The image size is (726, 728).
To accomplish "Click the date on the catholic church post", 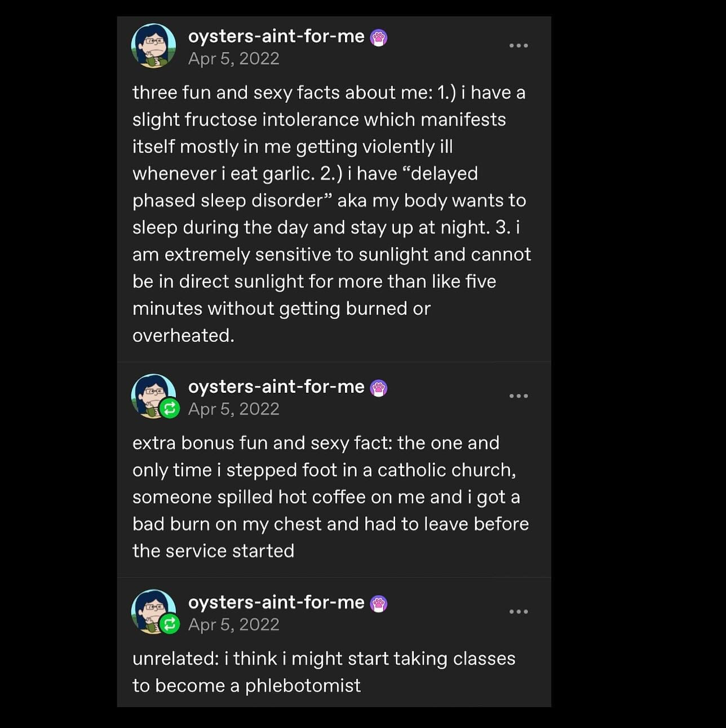I will 233,409.
